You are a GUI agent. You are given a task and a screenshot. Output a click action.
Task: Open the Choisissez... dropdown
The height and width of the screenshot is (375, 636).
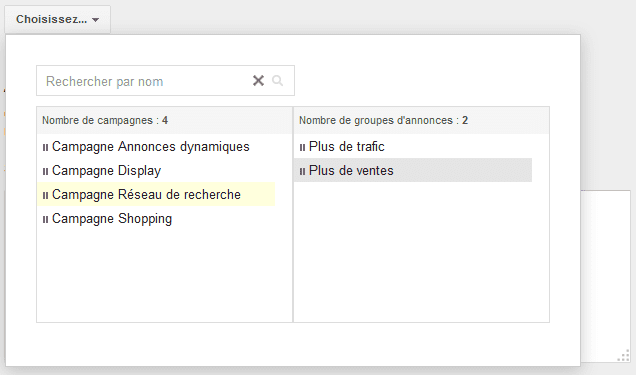pos(57,19)
